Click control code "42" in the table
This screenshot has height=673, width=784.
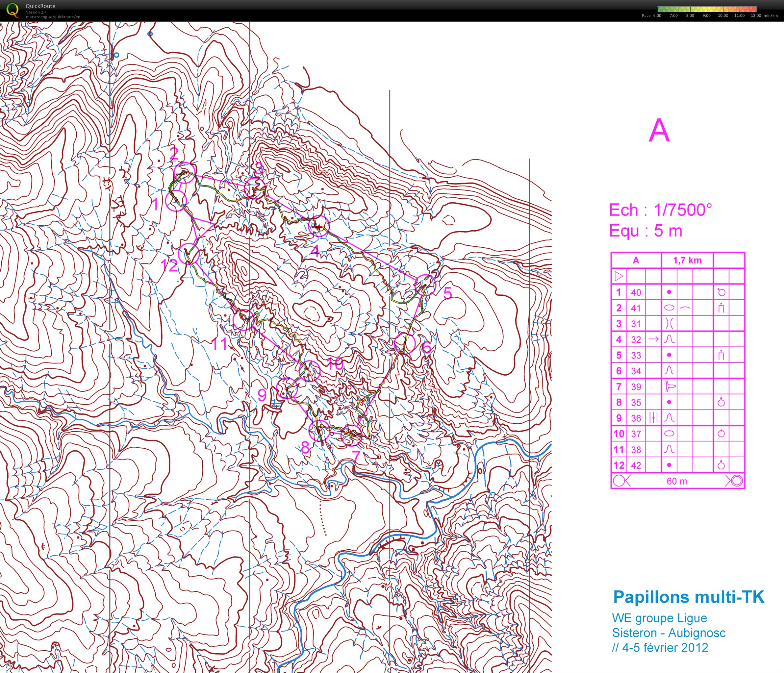636,465
